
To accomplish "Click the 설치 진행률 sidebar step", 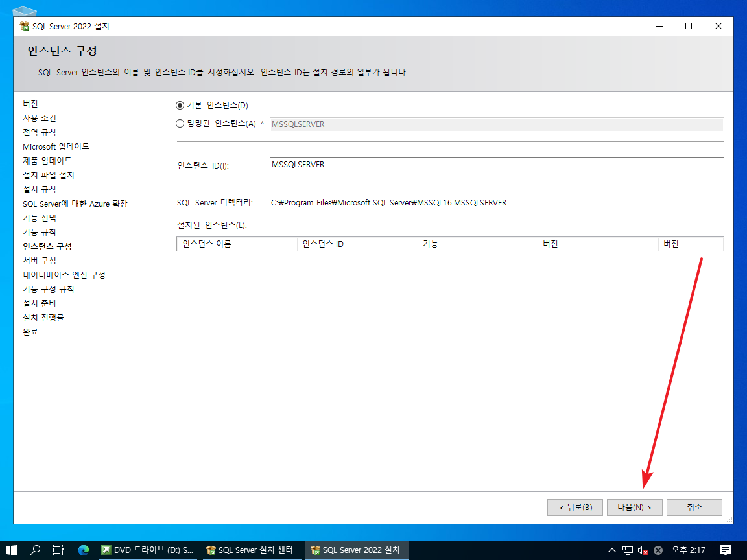I will coord(43,318).
